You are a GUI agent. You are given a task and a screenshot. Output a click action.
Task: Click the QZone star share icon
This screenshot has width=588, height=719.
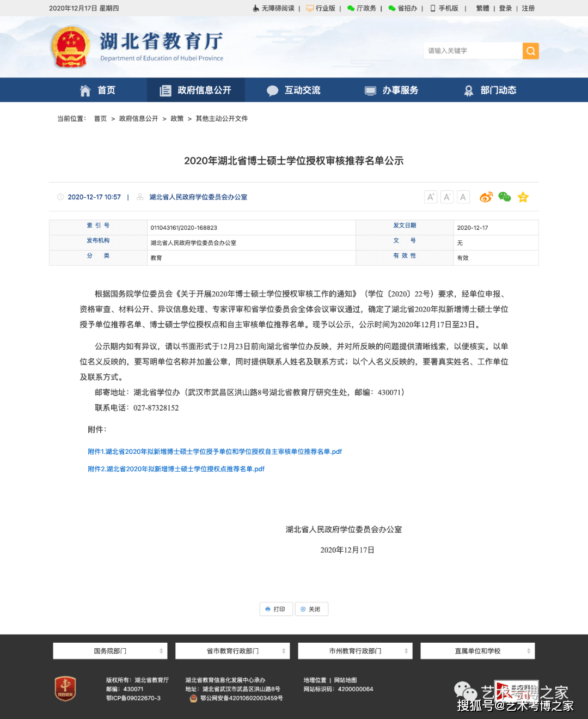click(523, 197)
